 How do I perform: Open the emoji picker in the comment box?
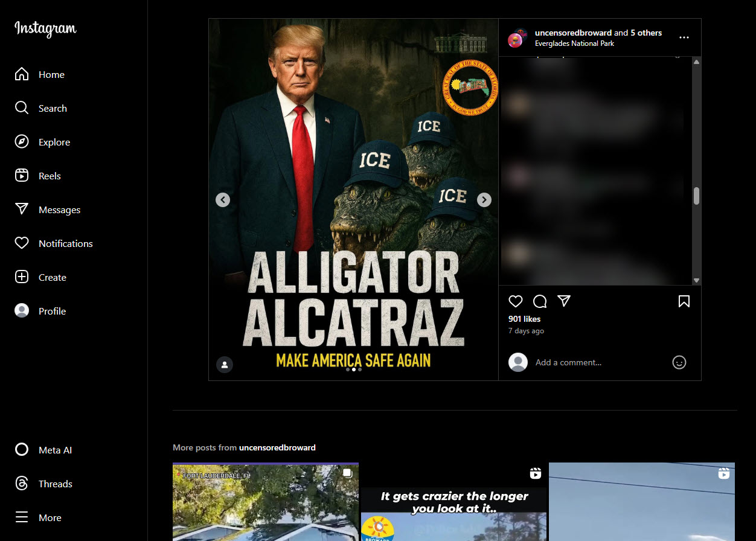[x=679, y=362]
